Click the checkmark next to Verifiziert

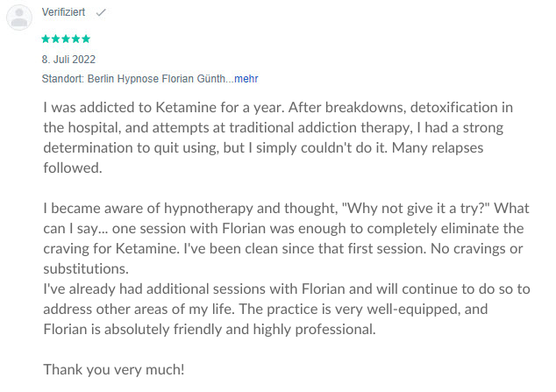(101, 12)
